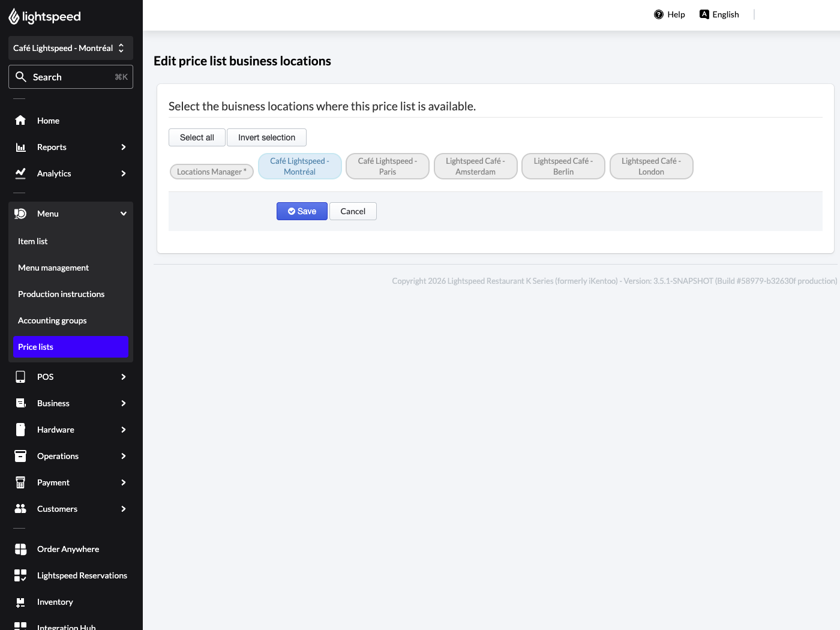Toggle the Café Lightspeed - Montréal location

pyautogui.click(x=300, y=166)
